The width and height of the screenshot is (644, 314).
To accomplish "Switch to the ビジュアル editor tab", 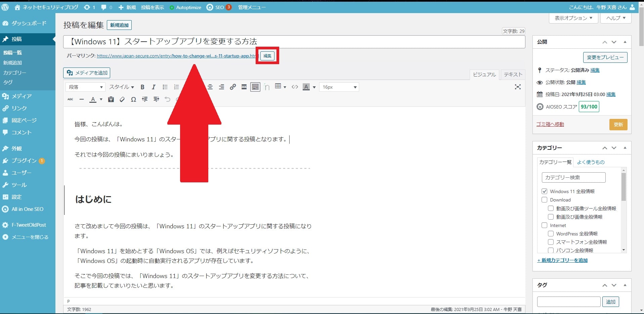I will click(x=484, y=75).
